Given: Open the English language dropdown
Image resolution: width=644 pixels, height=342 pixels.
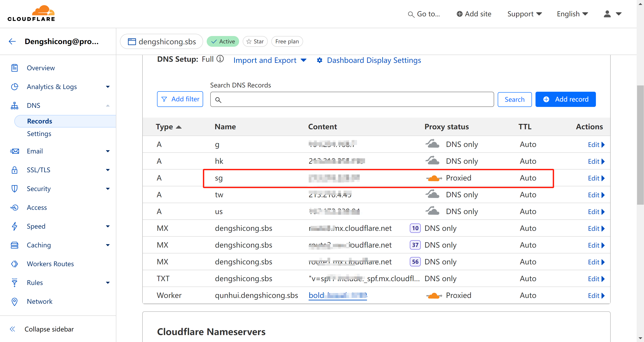Looking at the screenshot, I should pyautogui.click(x=572, y=14).
